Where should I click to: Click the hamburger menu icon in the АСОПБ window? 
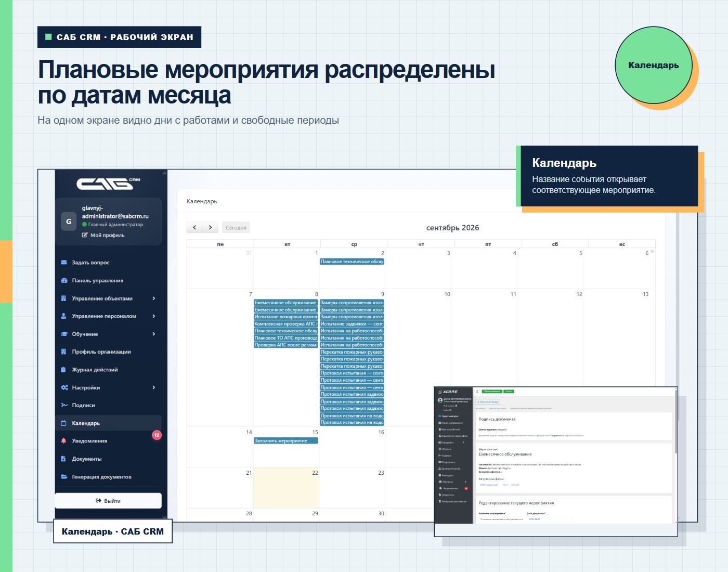pos(477,392)
